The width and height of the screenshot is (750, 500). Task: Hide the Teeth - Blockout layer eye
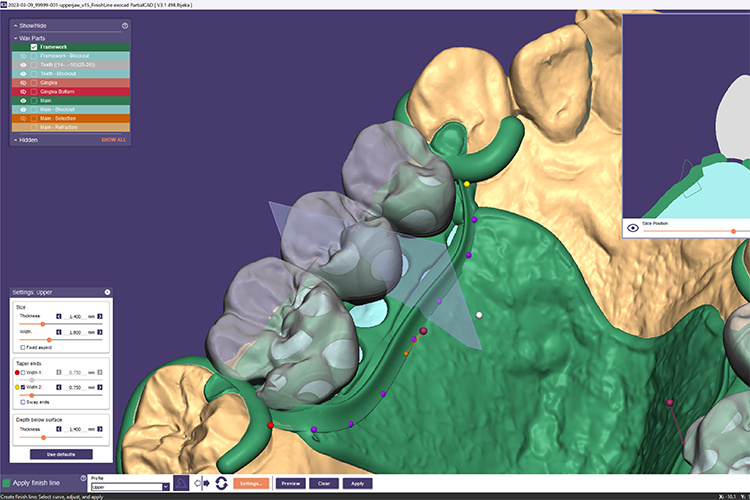coord(23,74)
